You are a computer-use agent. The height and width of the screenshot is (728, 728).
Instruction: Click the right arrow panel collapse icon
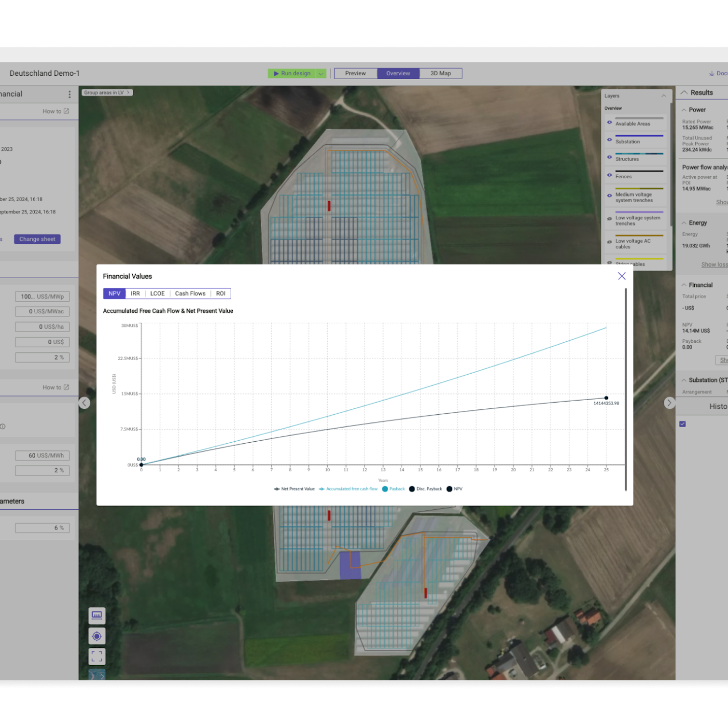pos(669,403)
